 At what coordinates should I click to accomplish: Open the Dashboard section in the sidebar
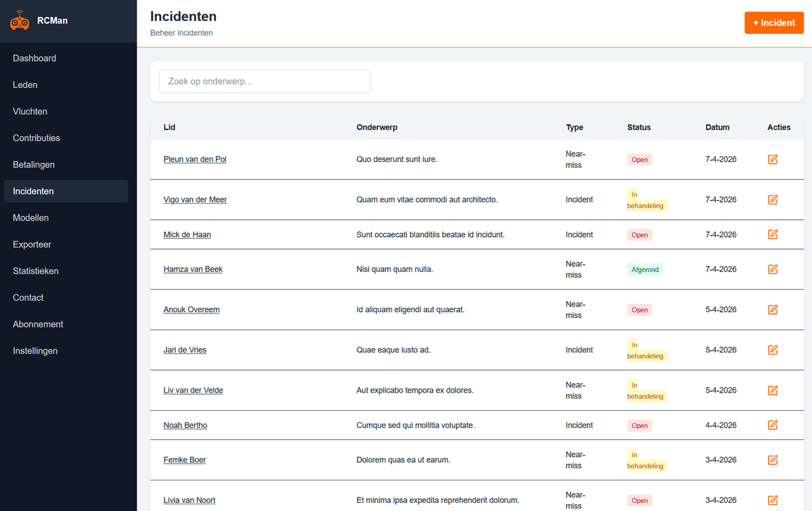point(35,58)
